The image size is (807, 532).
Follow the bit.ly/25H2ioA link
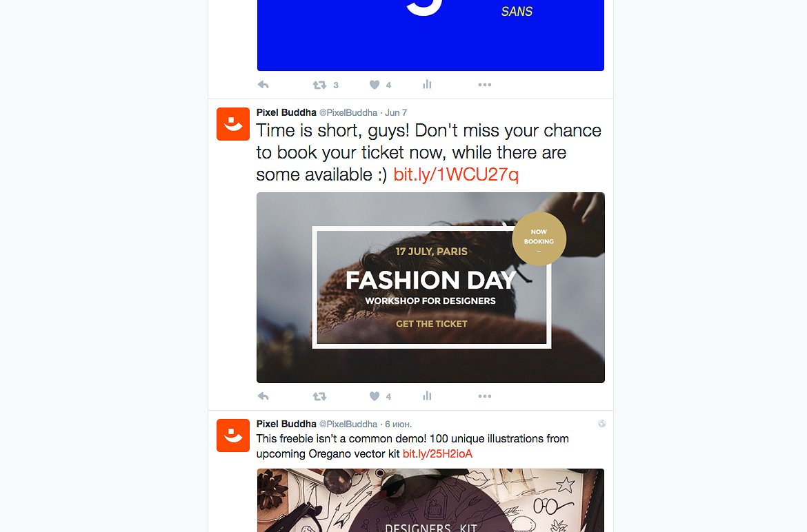[x=437, y=454]
